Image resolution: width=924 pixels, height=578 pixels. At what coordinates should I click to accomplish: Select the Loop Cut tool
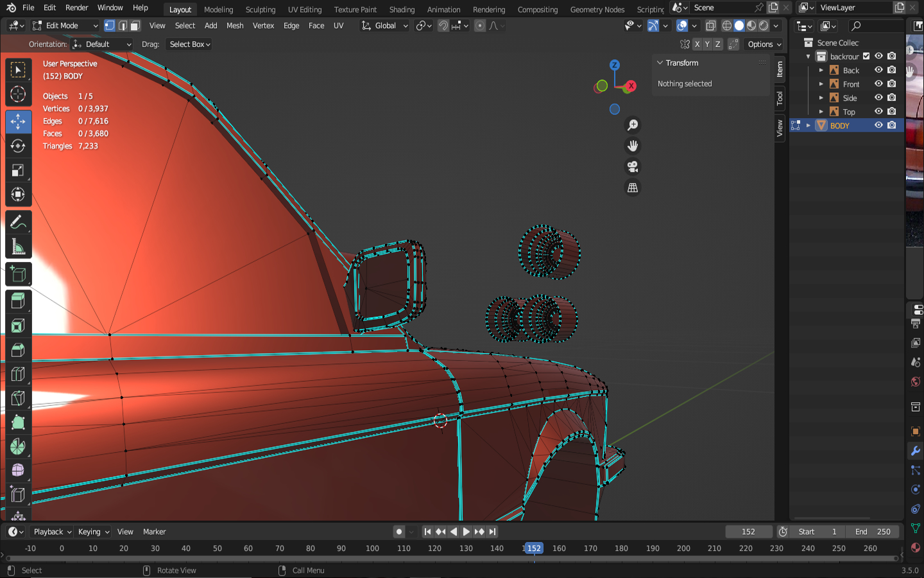(x=18, y=374)
